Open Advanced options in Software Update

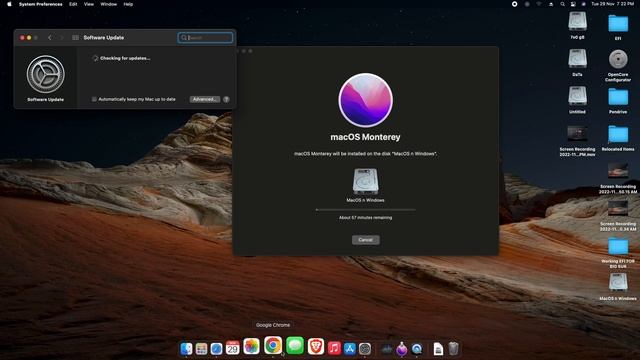pos(204,99)
